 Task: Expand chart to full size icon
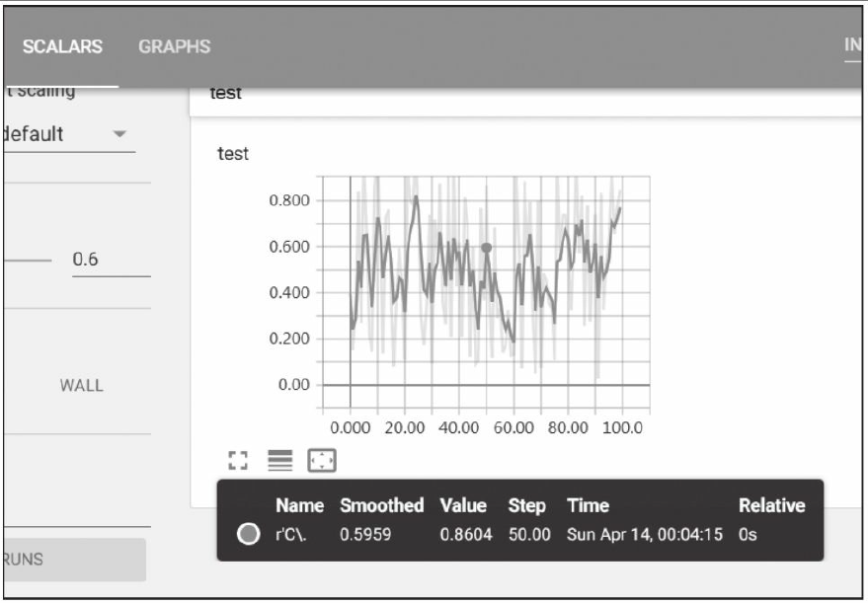click(x=238, y=460)
